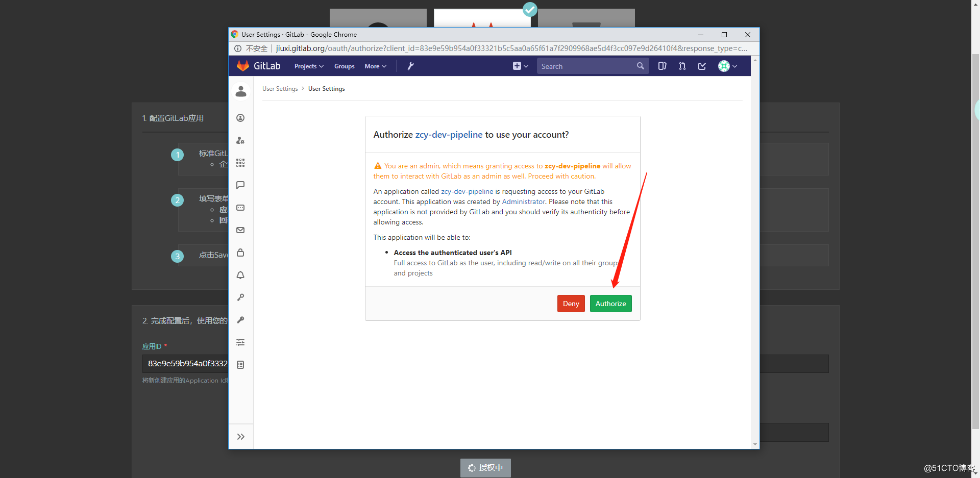
Task: Open the admin area wrench icon
Action: (x=410, y=66)
